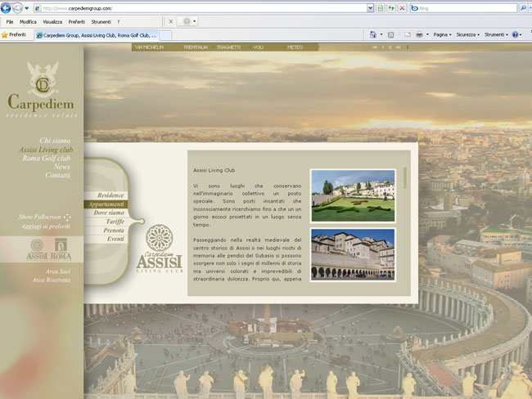The height and width of the screenshot is (399, 532).
Task: Open the Visualizza menu
Action: (x=52, y=22)
